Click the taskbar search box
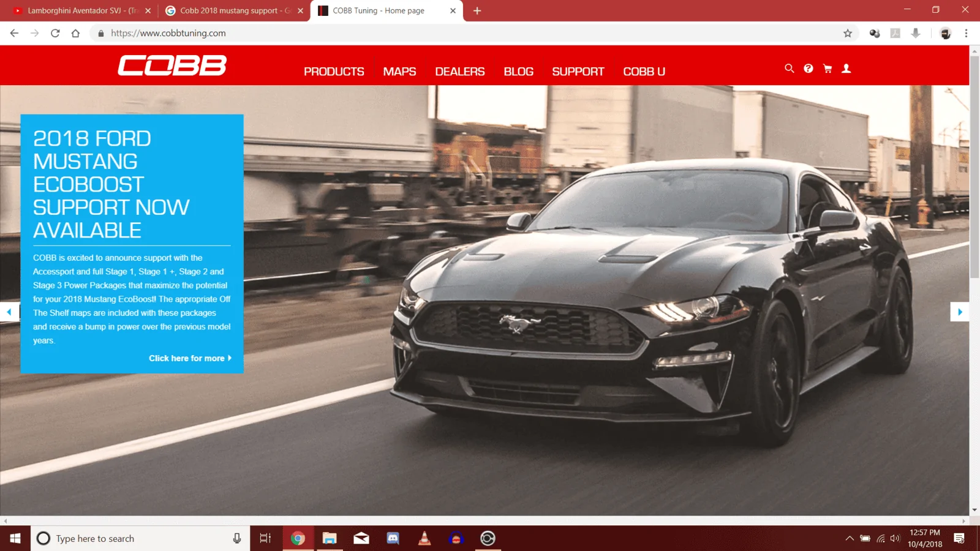 click(x=140, y=538)
